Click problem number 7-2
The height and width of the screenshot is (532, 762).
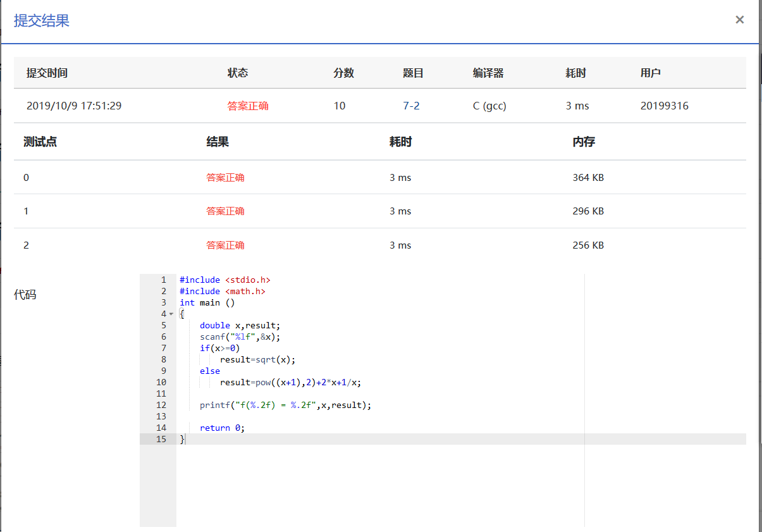tap(411, 106)
